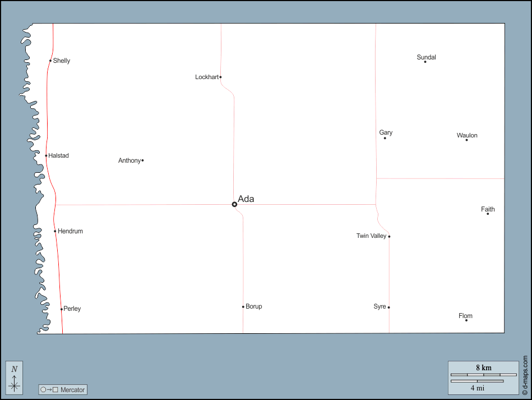Click the Twin Valley town marker
Viewport: 532px width, 400px height.
(x=389, y=236)
